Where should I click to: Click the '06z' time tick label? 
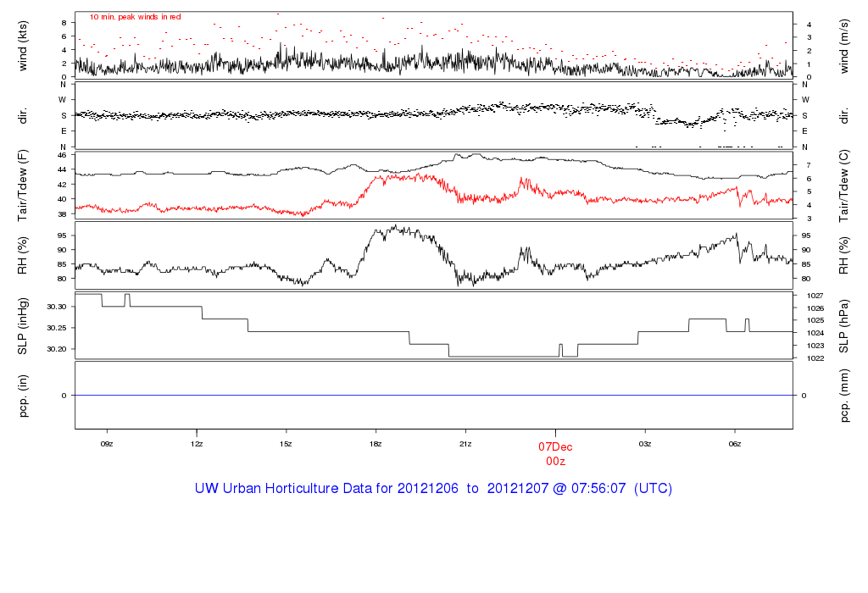point(735,444)
